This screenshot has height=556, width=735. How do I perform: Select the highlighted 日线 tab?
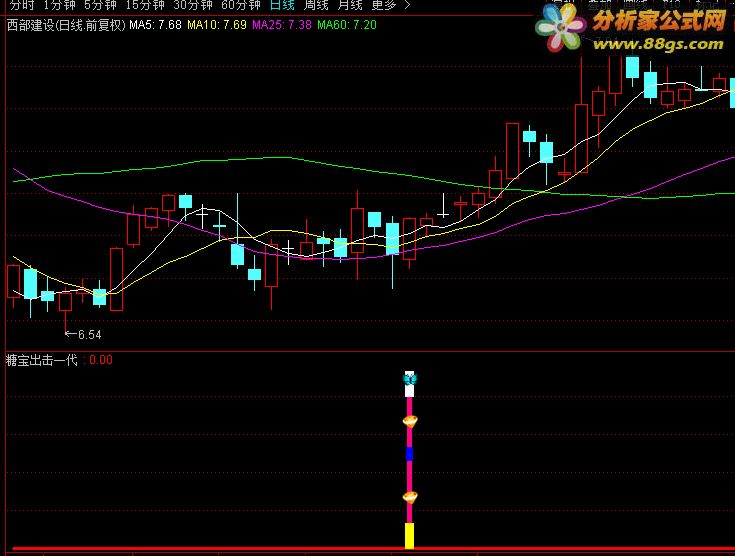pyautogui.click(x=282, y=5)
